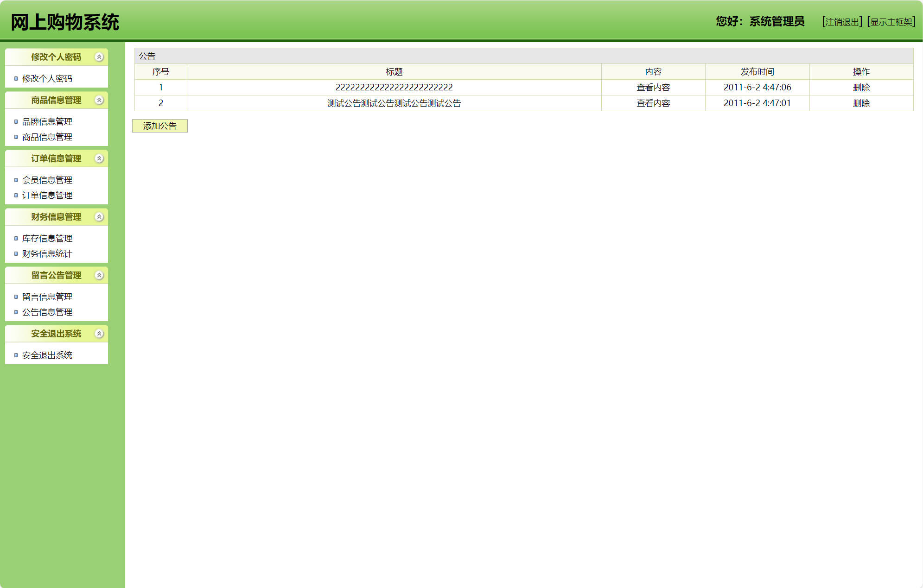Viewport: 923px width, 588px height.
Task: Open the 商品信息管理 submenu link
Action: [x=47, y=137]
